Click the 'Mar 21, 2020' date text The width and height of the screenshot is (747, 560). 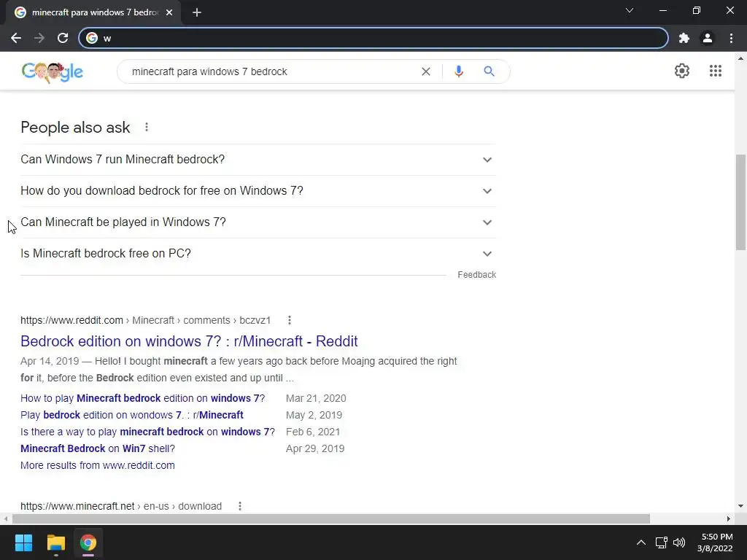tap(316, 398)
